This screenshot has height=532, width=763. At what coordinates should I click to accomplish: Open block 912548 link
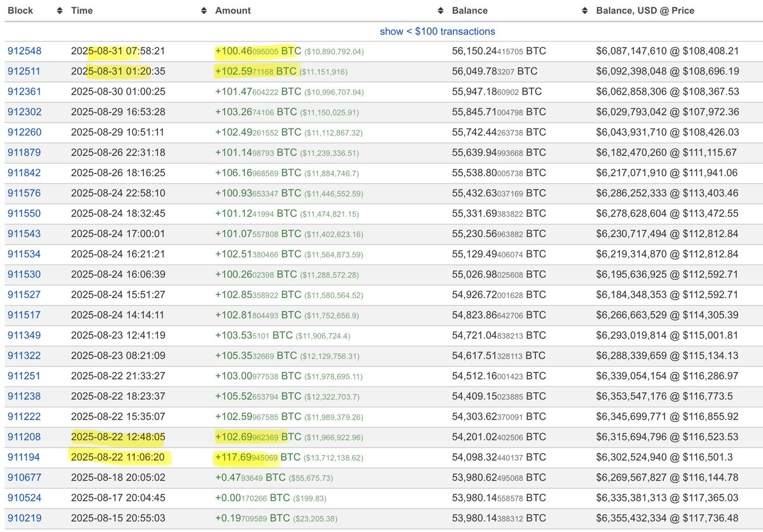pyautogui.click(x=24, y=51)
